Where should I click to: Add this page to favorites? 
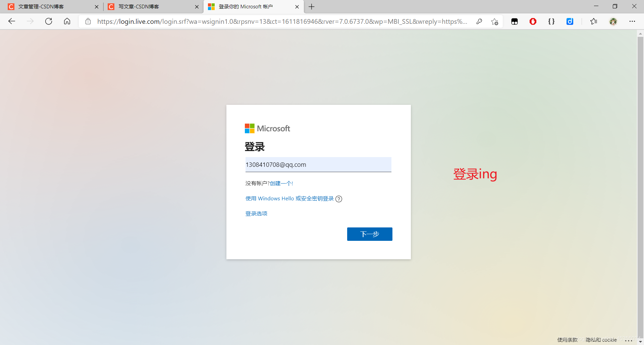(x=494, y=21)
